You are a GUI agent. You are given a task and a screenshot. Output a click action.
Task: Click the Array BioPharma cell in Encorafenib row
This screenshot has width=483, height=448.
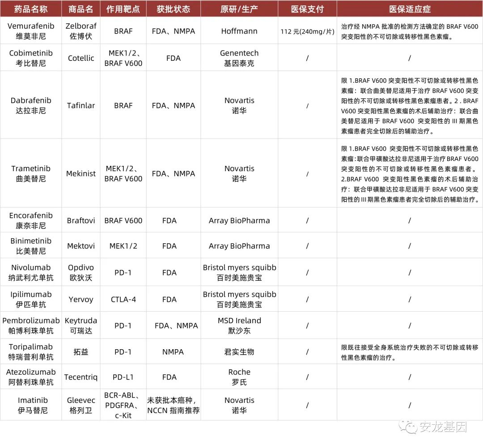point(239,220)
